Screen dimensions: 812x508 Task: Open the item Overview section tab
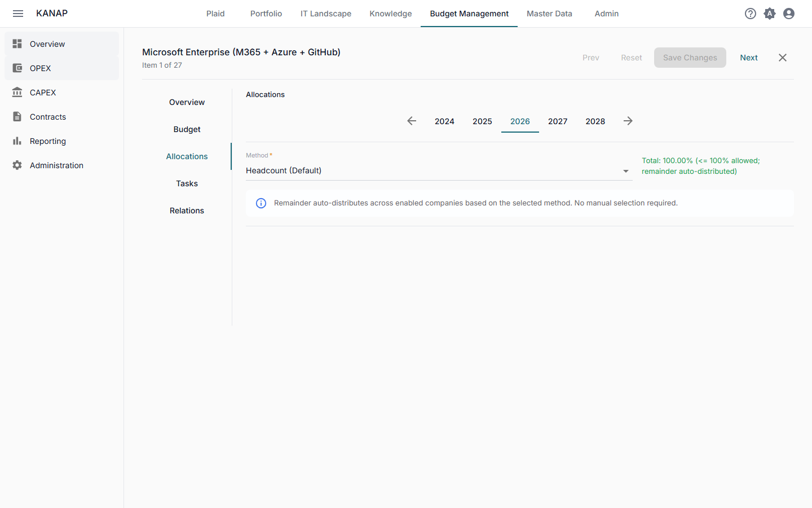click(187, 102)
